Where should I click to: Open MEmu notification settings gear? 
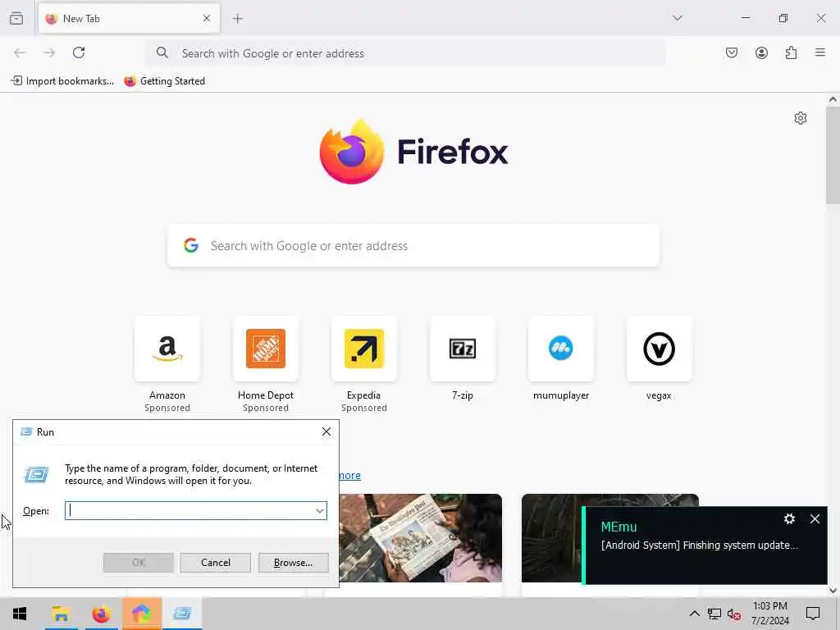coord(789,518)
